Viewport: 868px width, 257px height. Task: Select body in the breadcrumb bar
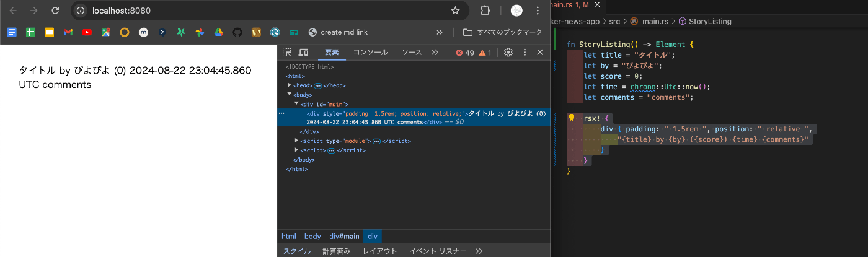coord(312,236)
